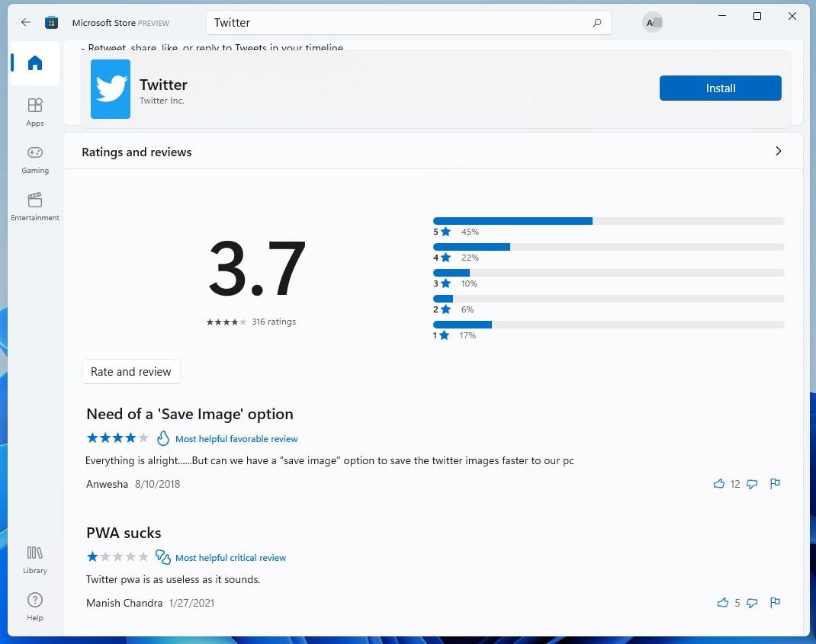This screenshot has height=644, width=816.
Task: Dislike Manish Chandra's review
Action: coord(752,602)
